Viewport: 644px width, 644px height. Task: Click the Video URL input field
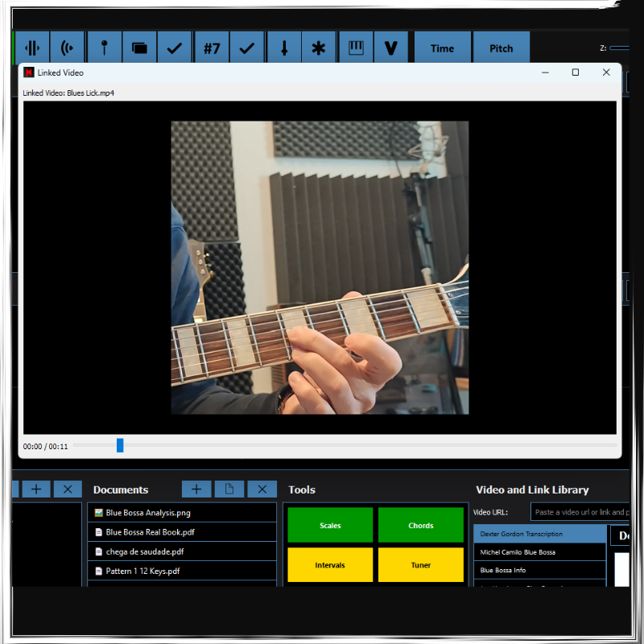click(581, 511)
